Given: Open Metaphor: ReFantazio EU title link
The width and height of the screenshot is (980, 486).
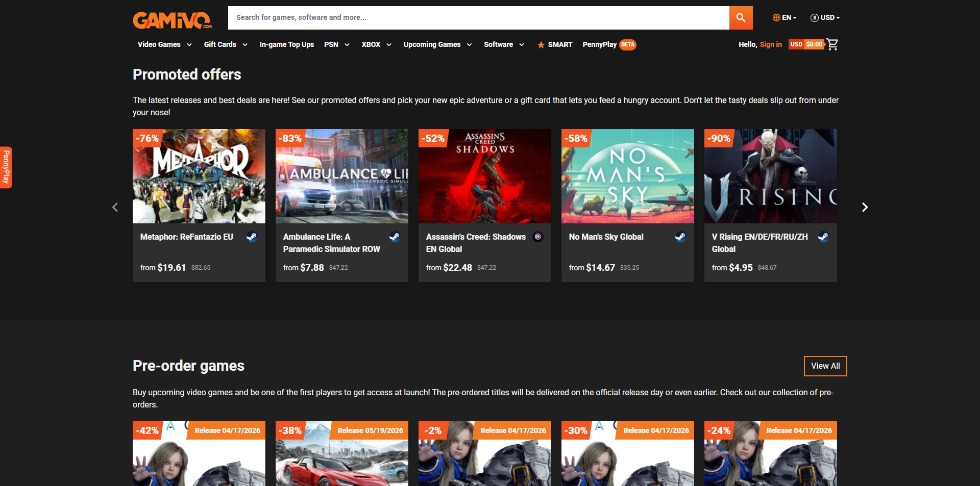Looking at the screenshot, I should [187, 237].
